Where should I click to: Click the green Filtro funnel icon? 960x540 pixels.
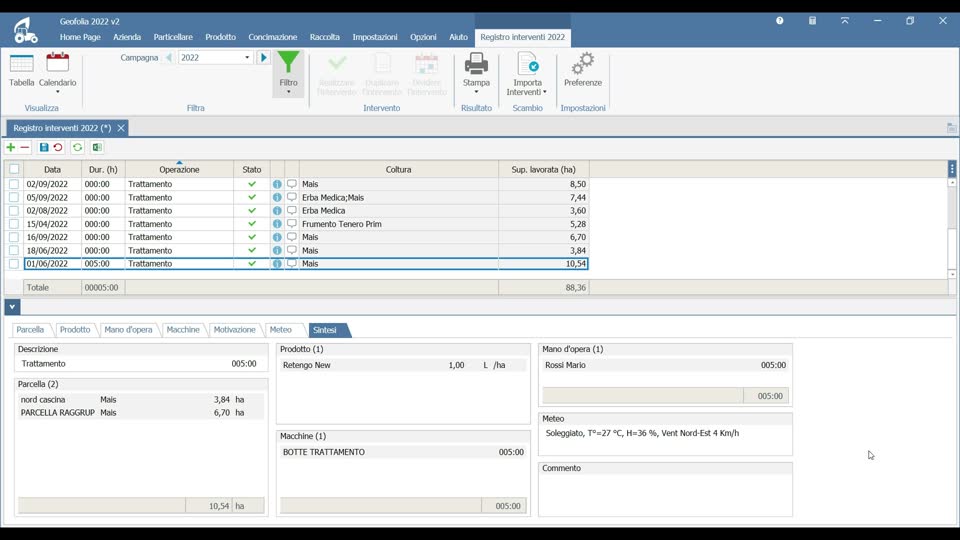pos(288,62)
